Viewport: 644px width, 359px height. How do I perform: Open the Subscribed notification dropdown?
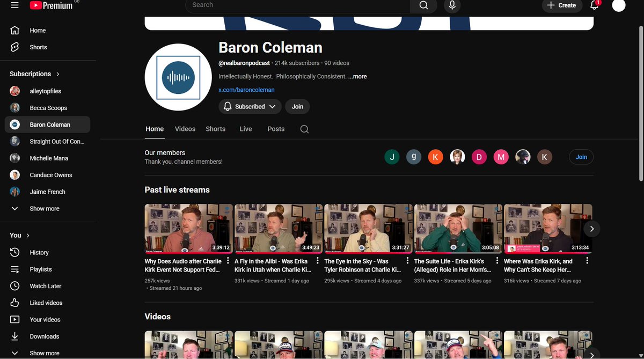coord(250,106)
